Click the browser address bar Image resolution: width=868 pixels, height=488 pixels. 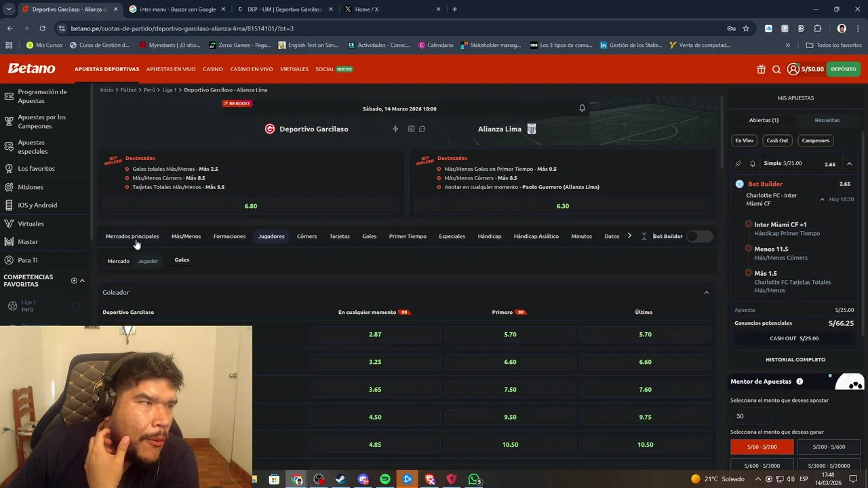(390, 28)
